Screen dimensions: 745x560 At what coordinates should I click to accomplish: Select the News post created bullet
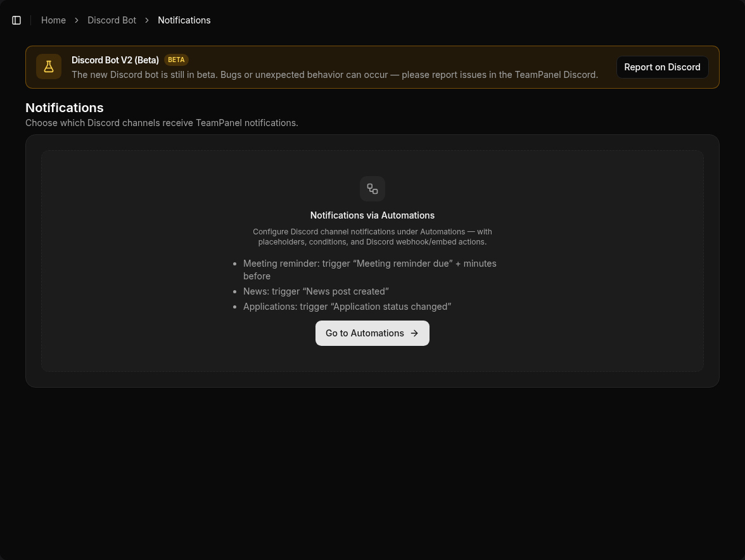(x=316, y=291)
